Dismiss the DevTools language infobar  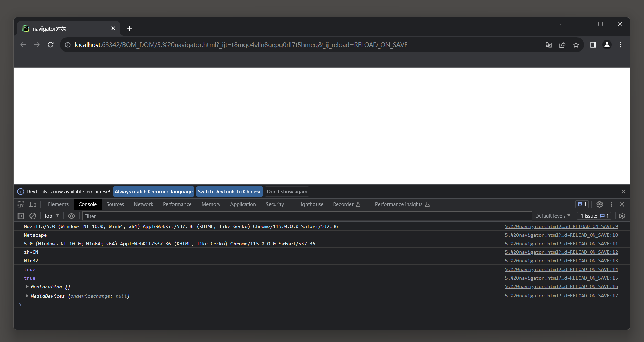tap(623, 192)
